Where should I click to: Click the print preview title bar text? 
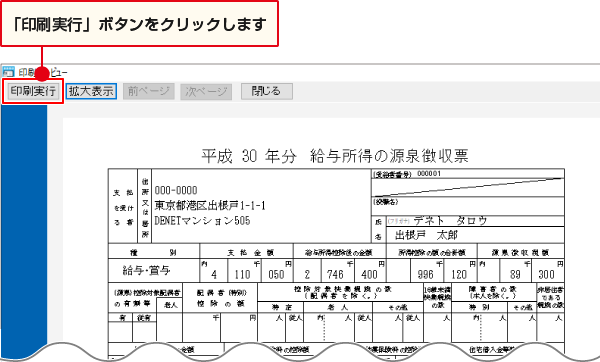(43, 72)
